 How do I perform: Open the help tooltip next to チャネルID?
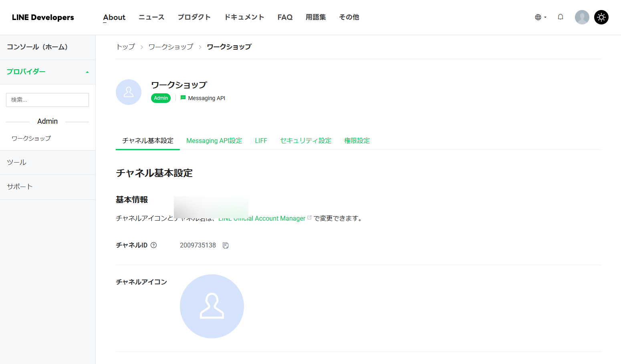tap(154, 245)
